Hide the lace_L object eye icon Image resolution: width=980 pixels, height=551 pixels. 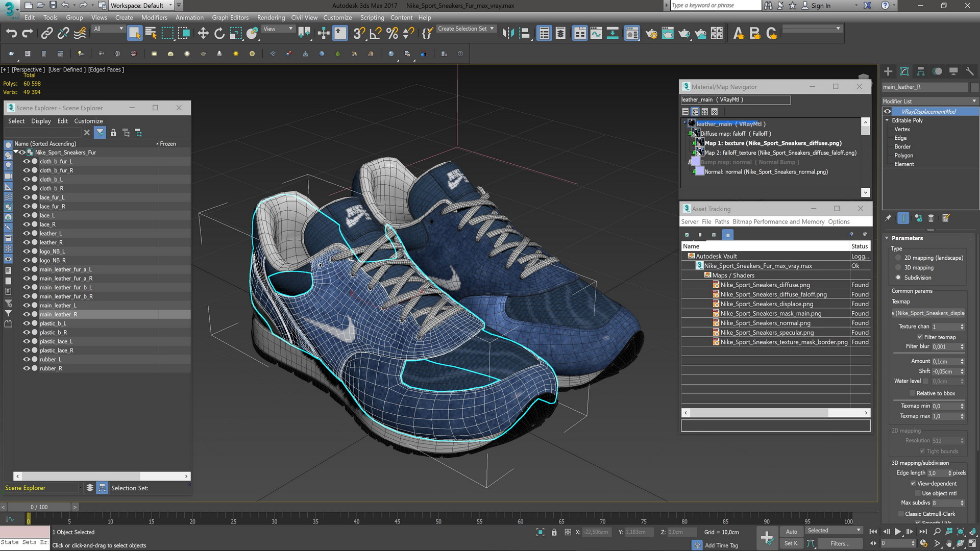click(x=27, y=215)
